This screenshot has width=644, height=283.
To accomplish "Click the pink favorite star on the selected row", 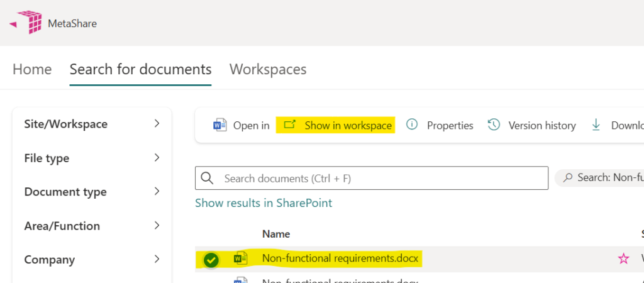I will pyautogui.click(x=623, y=258).
